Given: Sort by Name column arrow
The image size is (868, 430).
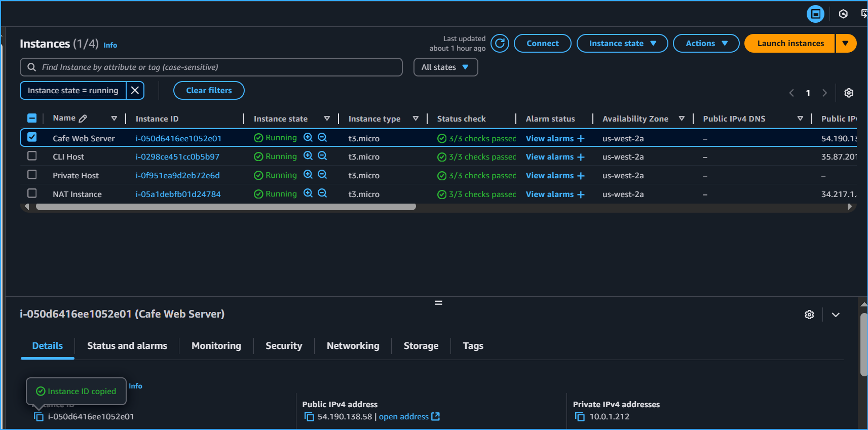Looking at the screenshot, I should (x=114, y=119).
